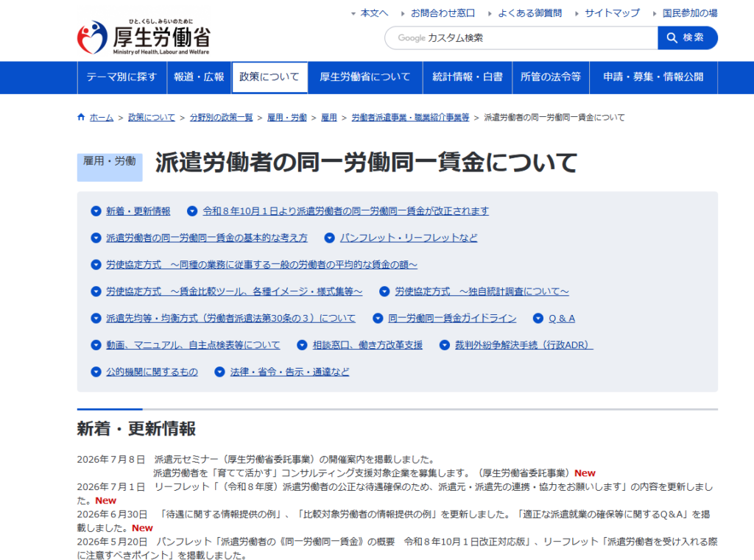Open 相談窓口、働き方改革支援 link
Screen dimensions: 754x560
click(x=367, y=345)
